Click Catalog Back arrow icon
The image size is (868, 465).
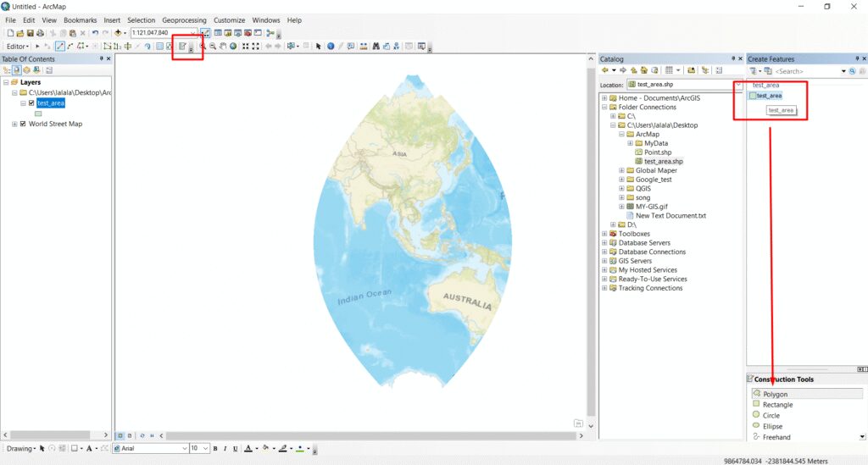tap(605, 70)
